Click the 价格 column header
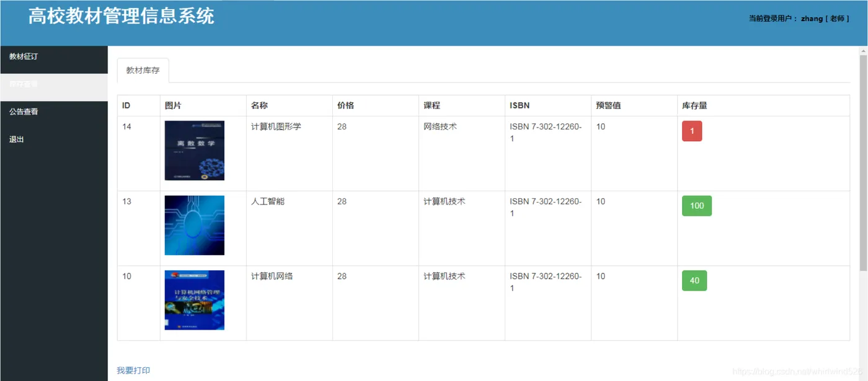The width and height of the screenshot is (868, 381). tap(345, 106)
